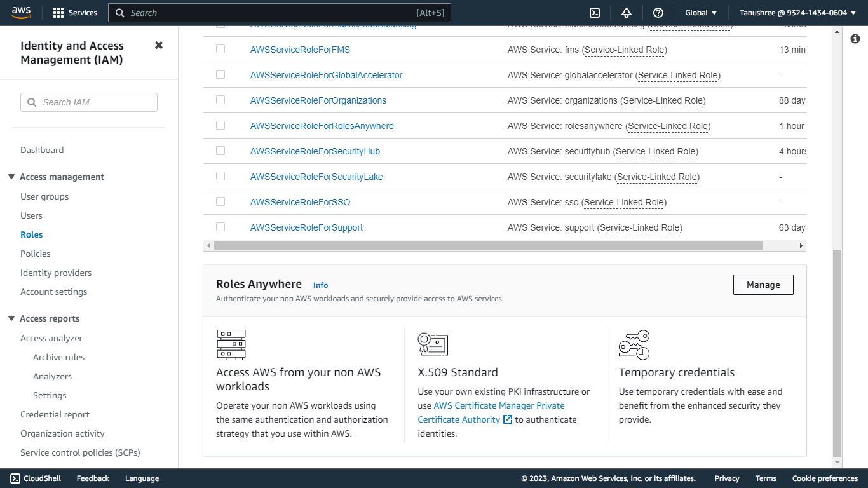Open the Global region dropdown
Viewport: 868px width, 488px height.
pos(701,13)
